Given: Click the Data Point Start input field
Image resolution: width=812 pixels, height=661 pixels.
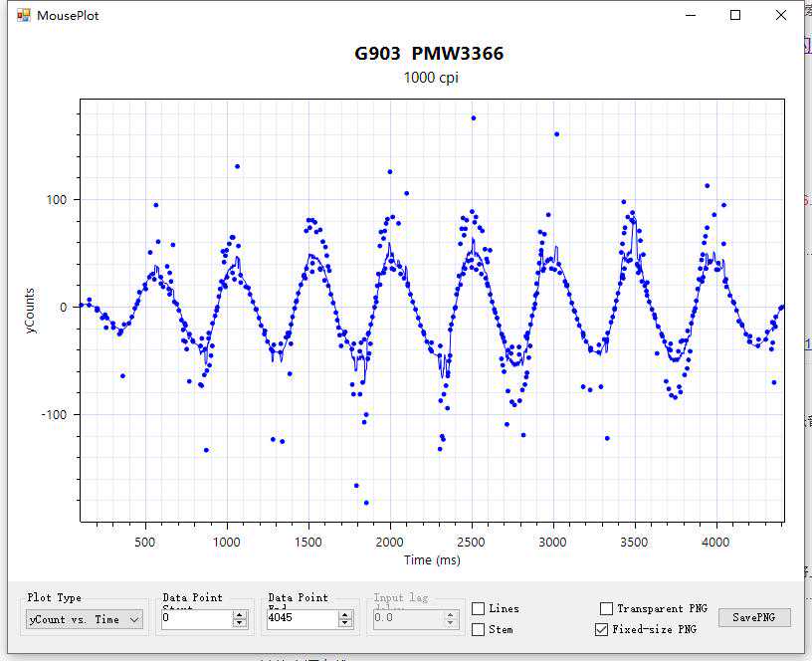Looking at the screenshot, I should click(x=195, y=618).
